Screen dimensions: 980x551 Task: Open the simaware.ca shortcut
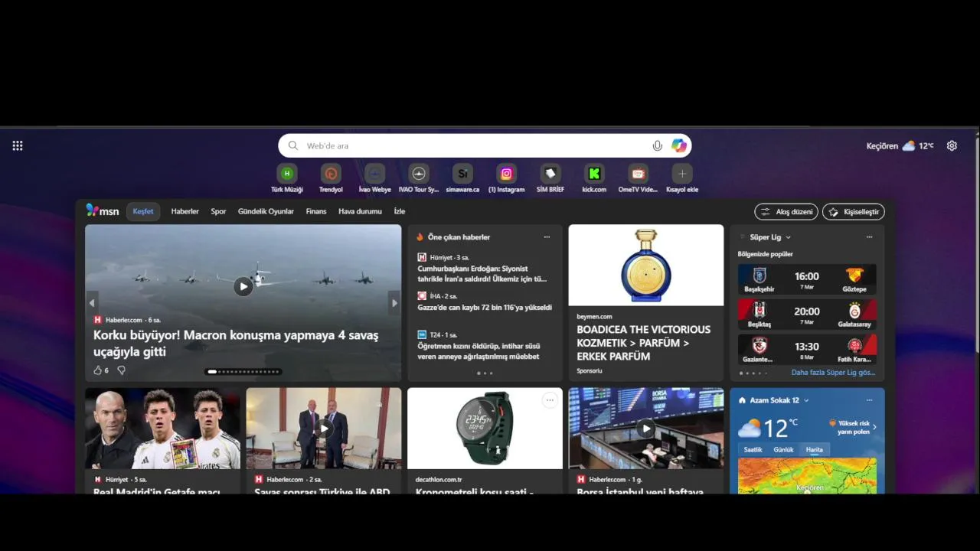pyautogui.click(x=462, y=179)
